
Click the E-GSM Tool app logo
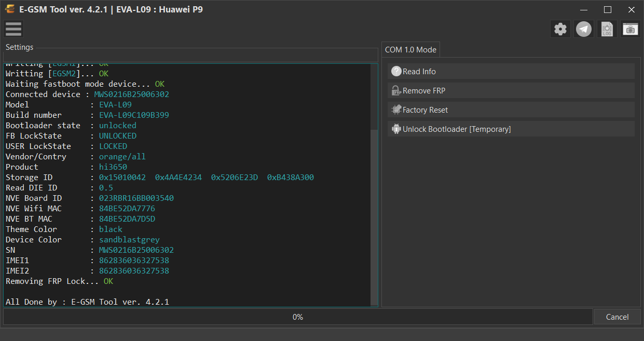pyautogui.click(x=10, y=9)
